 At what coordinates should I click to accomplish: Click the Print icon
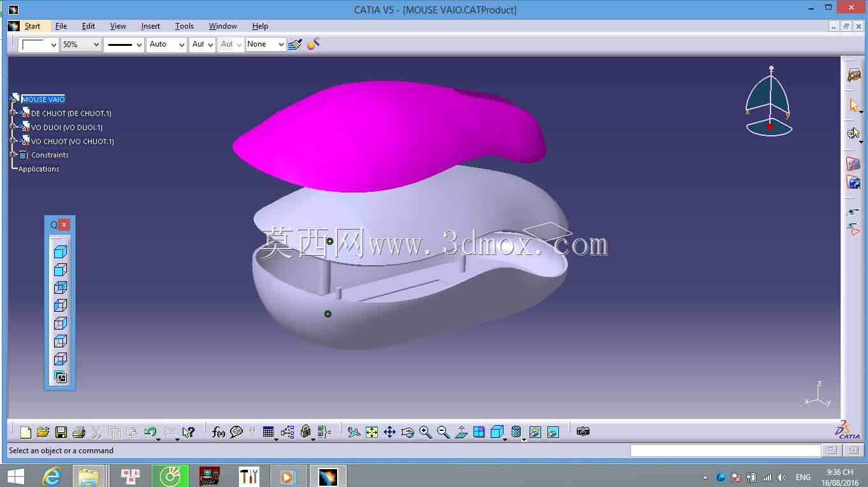tap(78, 432)
